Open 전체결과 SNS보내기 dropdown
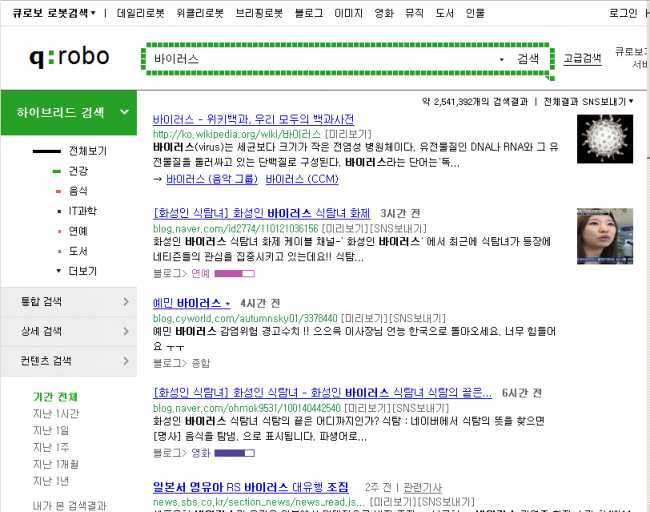This screenshot has width=650, height=512. [x=588, y=102]
